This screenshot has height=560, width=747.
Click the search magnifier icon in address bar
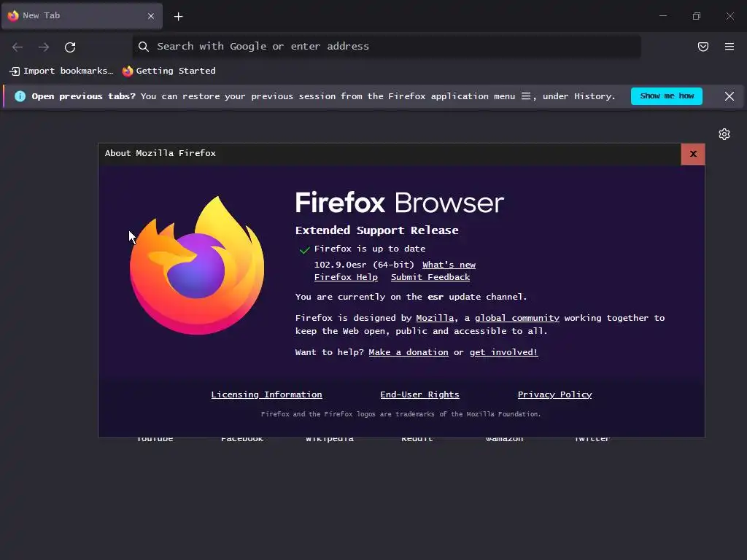point(144,46)
